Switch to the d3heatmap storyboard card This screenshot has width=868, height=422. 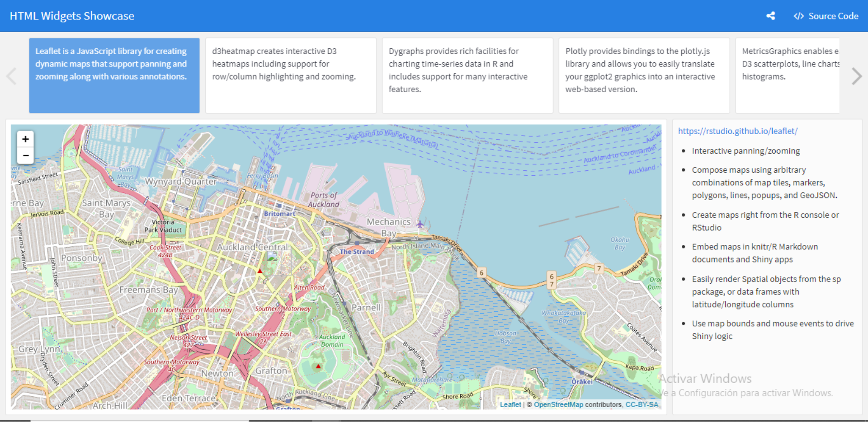[x=291, y=75]
